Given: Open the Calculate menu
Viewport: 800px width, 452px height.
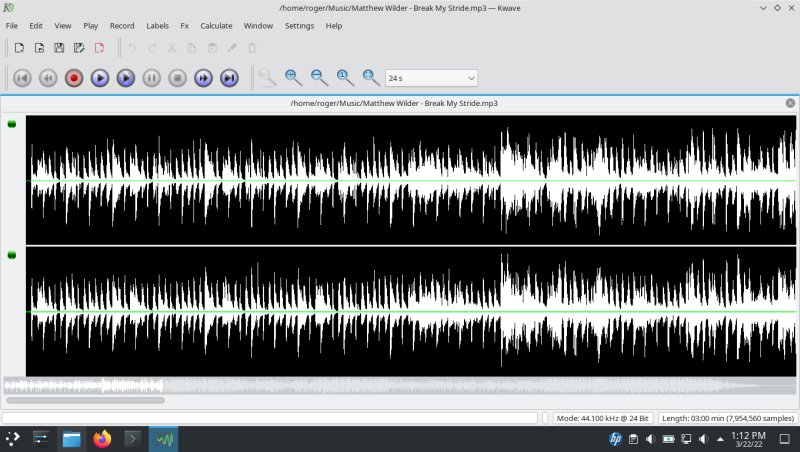Looking at the screenshot, I should [x=216, y=26].
